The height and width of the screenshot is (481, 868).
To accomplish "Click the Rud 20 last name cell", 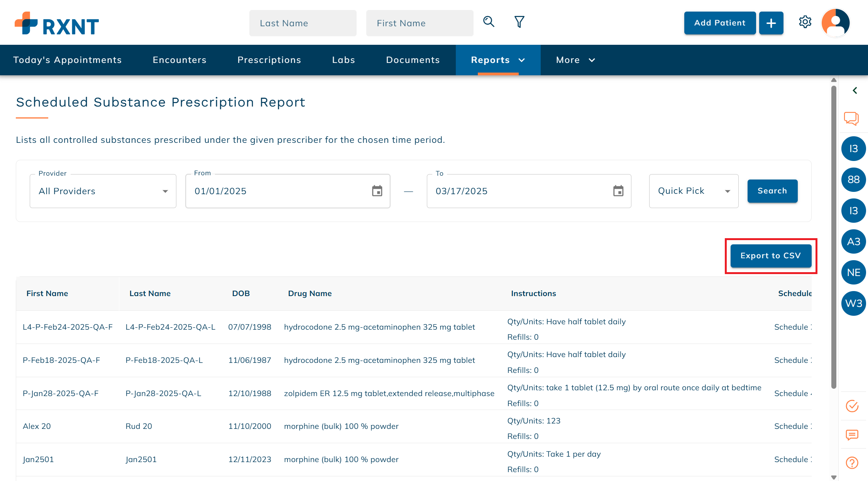I will tap(139, 426).
